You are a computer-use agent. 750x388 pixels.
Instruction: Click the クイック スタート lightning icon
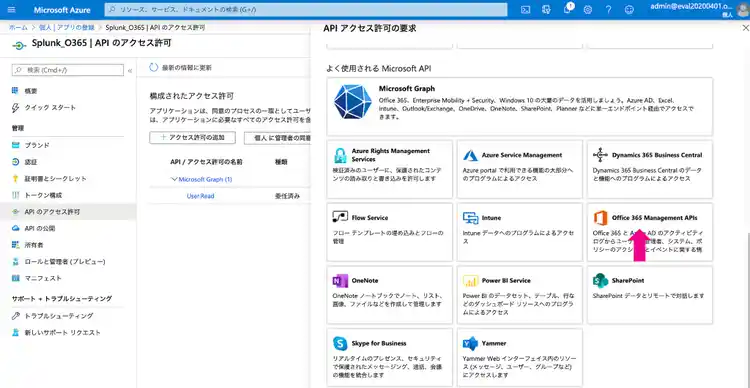tap(16, 108)
